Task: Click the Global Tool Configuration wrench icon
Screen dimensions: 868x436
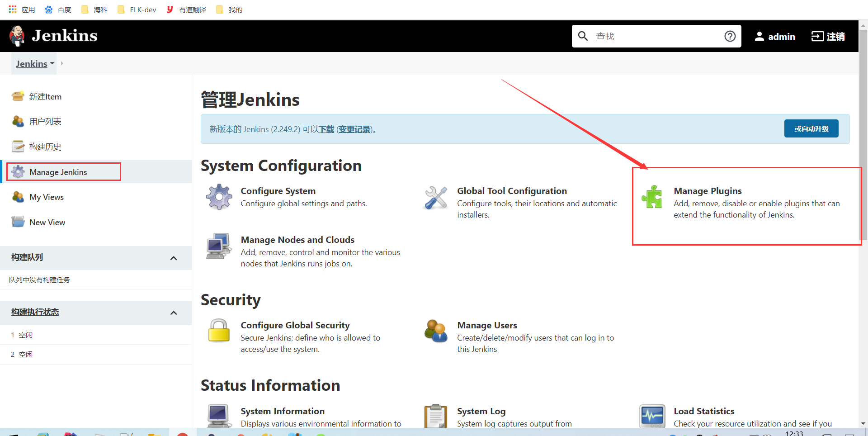Action: [436, 198]
